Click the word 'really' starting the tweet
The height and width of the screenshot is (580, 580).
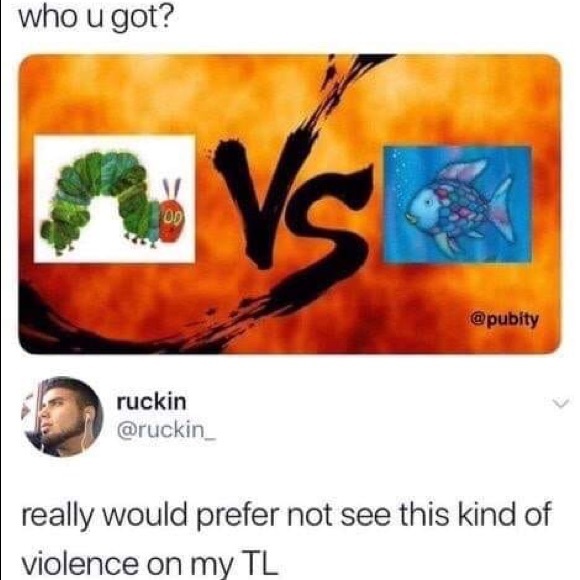(x=58, y=516)
